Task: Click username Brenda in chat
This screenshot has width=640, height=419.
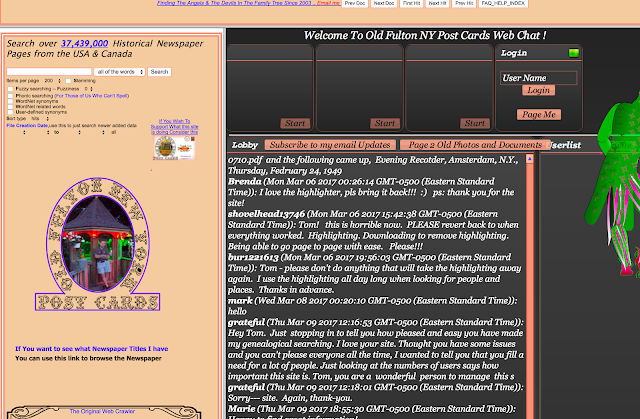Action: (x=244, y=182)
